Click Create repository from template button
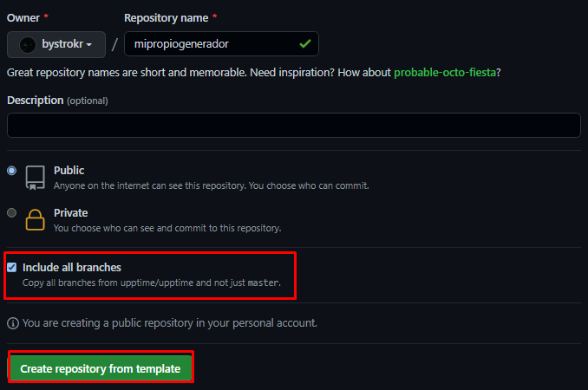 pos(100,368)
